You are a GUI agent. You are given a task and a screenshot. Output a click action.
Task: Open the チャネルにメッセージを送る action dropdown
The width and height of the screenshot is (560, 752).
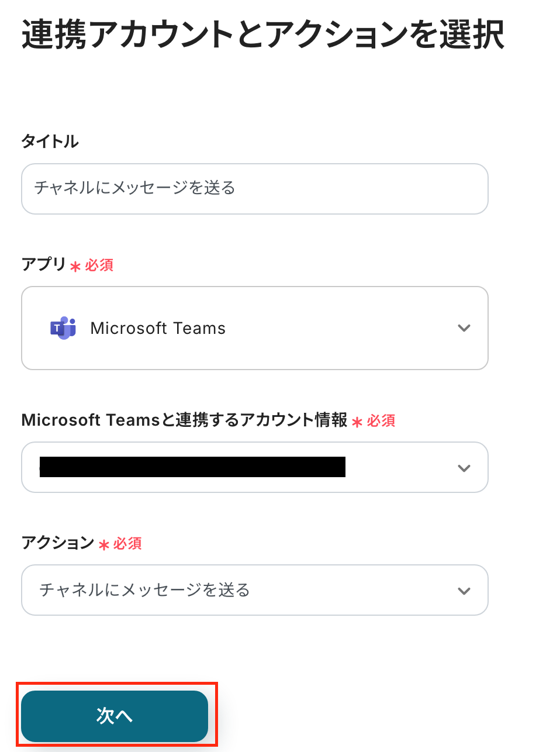click(x=255, y=590)
